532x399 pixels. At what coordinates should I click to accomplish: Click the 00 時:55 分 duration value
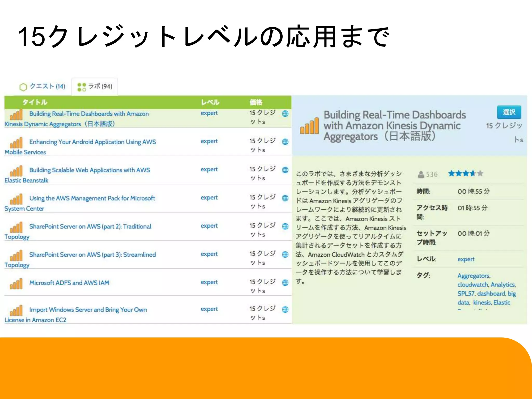[474, 191]
